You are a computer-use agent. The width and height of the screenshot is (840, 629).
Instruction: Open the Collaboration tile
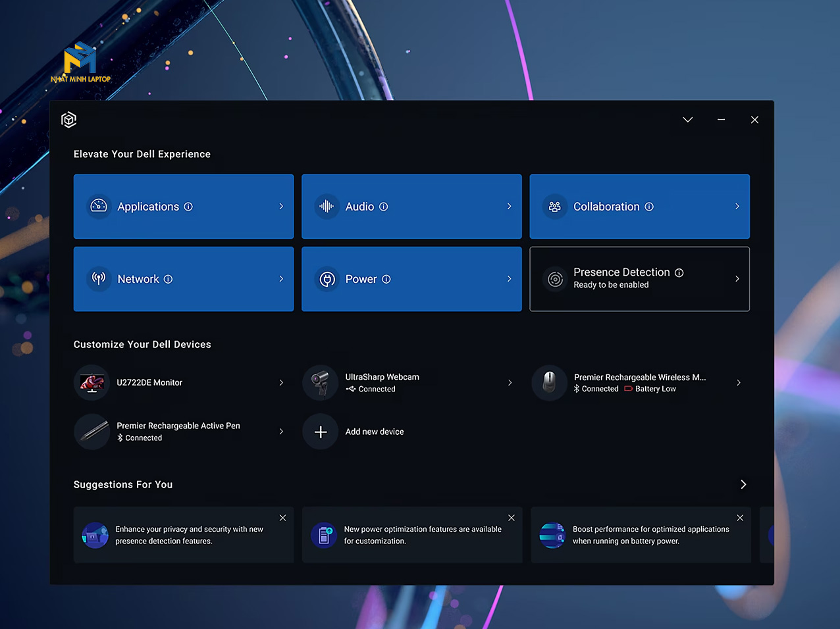[640, 207]
